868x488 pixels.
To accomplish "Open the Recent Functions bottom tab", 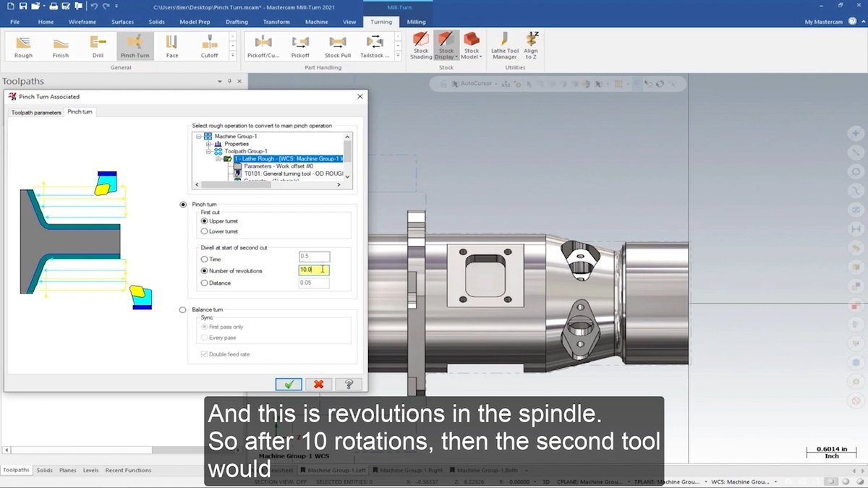I will [x=128, y=470].
